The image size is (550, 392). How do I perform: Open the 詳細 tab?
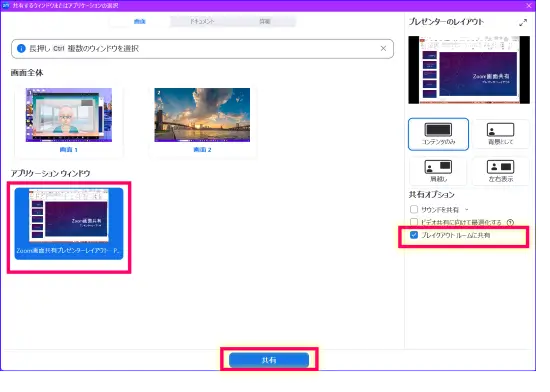[265, 21]
